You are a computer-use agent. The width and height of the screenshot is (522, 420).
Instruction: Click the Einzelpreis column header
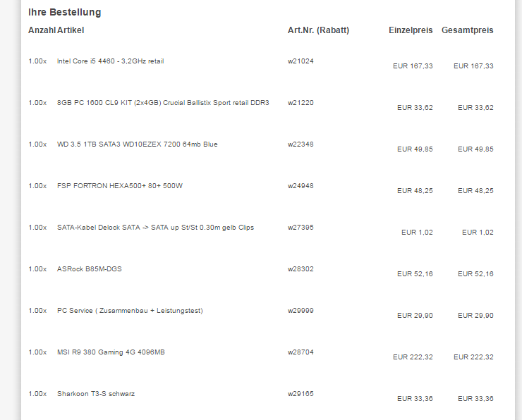[x=411, y=30]
